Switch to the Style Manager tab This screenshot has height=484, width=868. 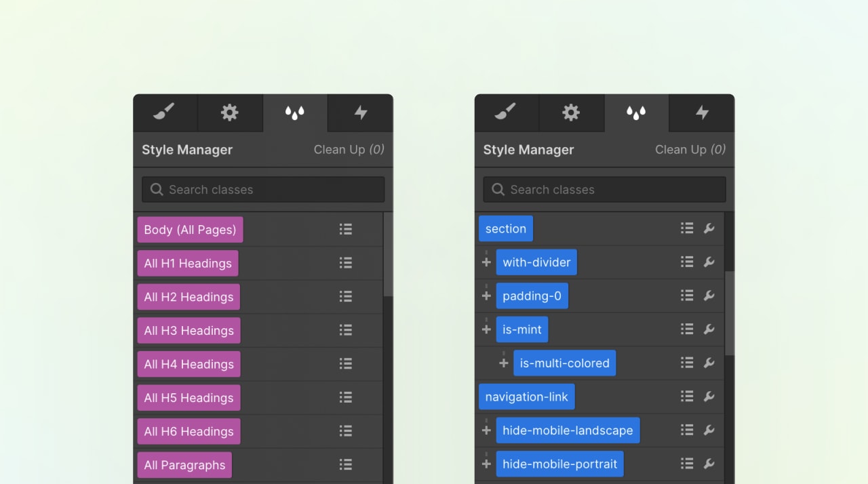pos(637,113)
